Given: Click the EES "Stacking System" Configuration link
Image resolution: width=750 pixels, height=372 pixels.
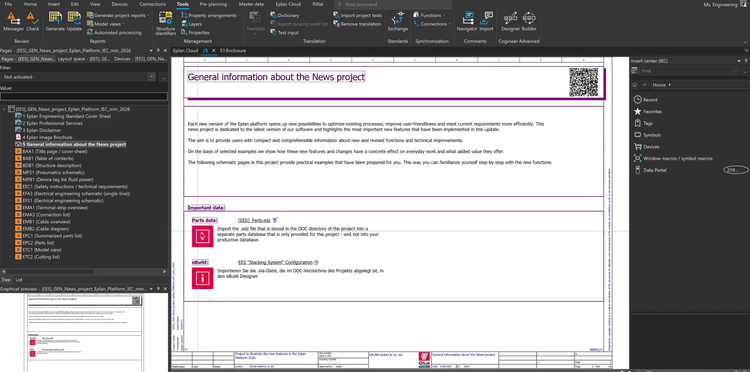Looking at the screenshot, I should (x=275, y=262).
